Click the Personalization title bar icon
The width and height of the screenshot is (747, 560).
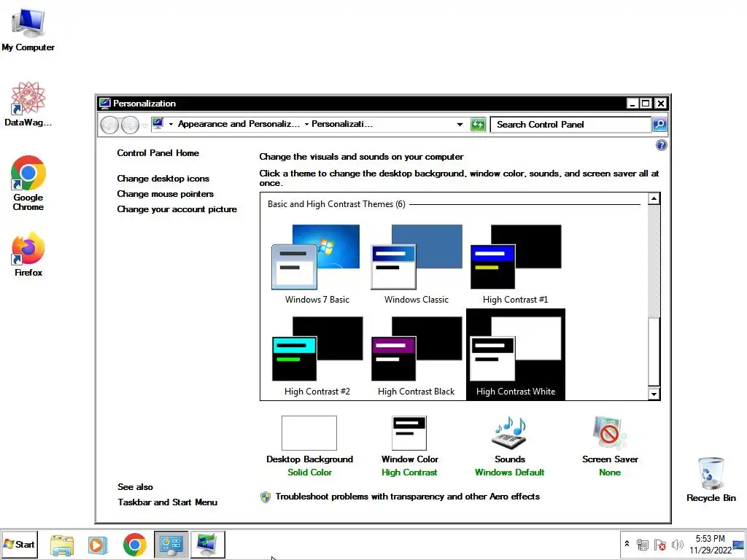click(105, 104)
